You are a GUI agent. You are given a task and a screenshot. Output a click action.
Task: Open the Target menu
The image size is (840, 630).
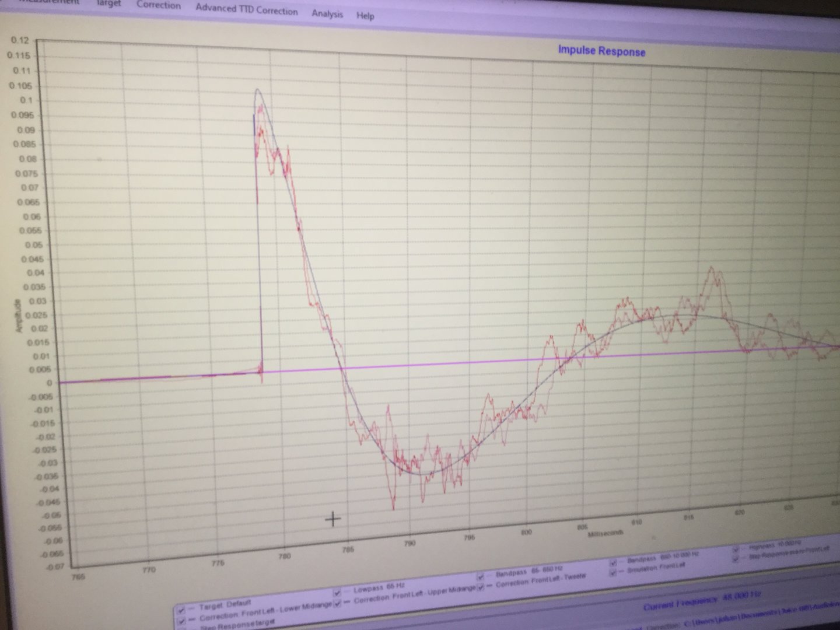click(109, 3)
